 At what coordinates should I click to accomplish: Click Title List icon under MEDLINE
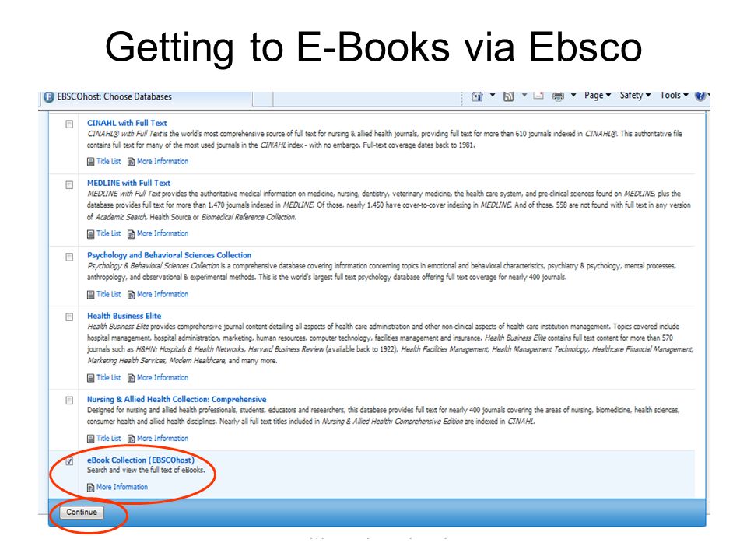(90, 234)
